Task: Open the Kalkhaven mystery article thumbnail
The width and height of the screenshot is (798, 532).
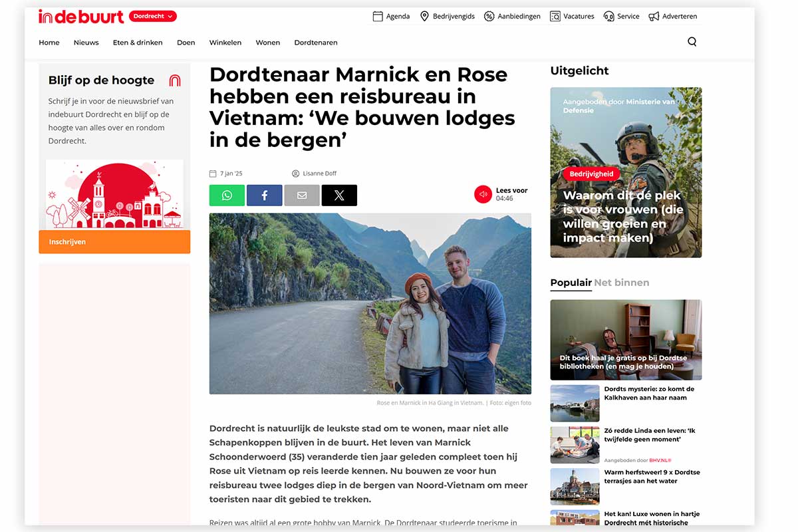Action: click(575, 403)
